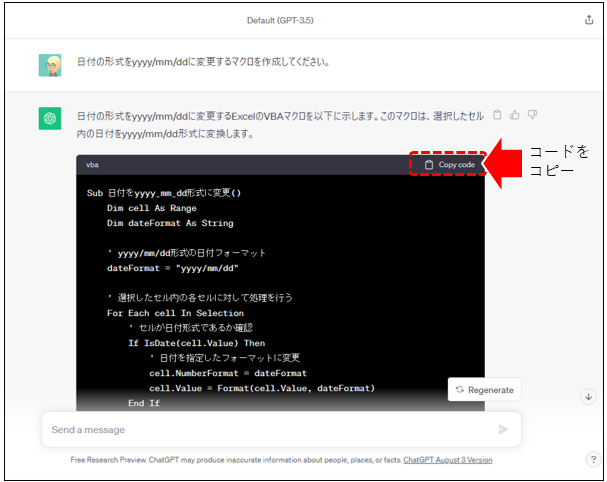Click the dateFormat = "yyyy/mm/dd" code line
The width and height of the screenshot is (607, 482).
[x=173, y=268]
